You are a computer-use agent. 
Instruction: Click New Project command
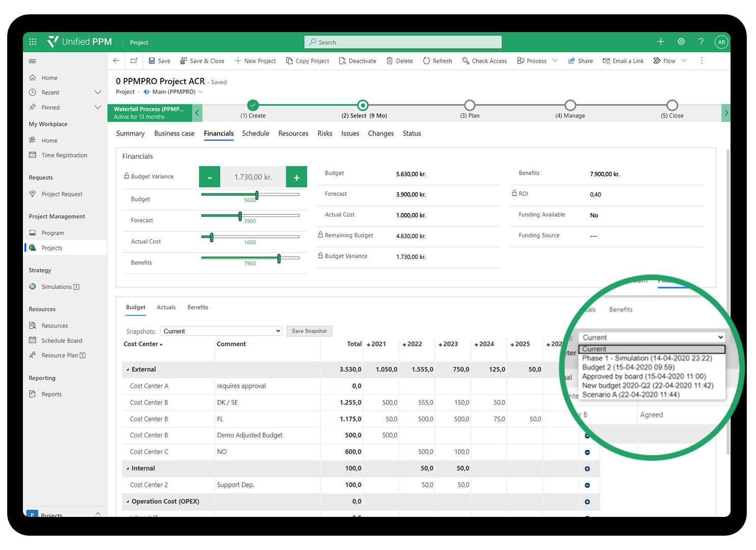pos(255,61)
